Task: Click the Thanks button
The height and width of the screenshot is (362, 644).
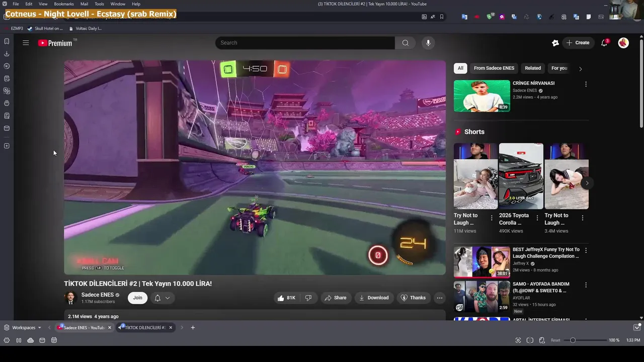Action: tap(413, 298)
